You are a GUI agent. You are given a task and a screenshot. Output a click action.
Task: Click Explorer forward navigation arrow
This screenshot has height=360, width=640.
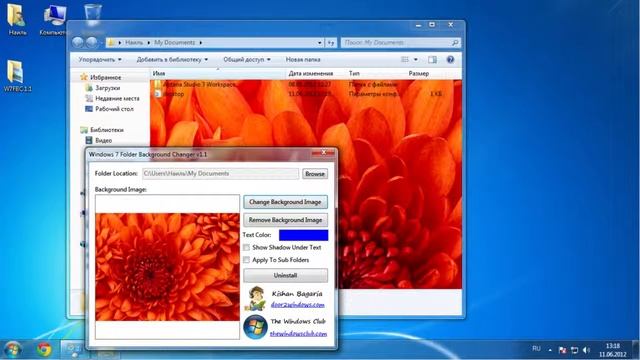pos(91,42)
